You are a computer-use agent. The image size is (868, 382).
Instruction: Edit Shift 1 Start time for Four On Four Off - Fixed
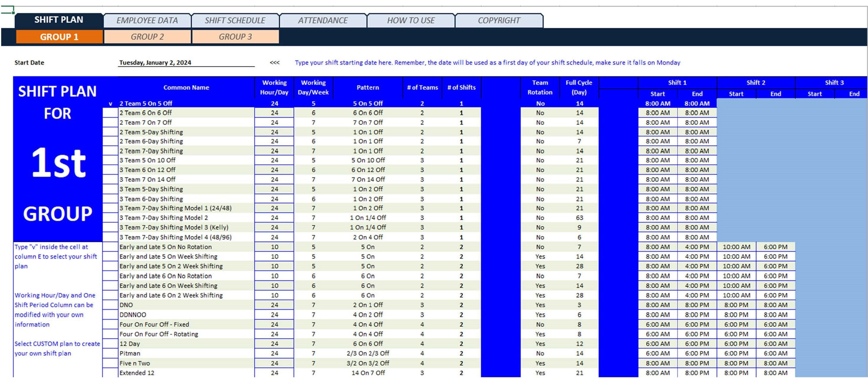point(657,324)
